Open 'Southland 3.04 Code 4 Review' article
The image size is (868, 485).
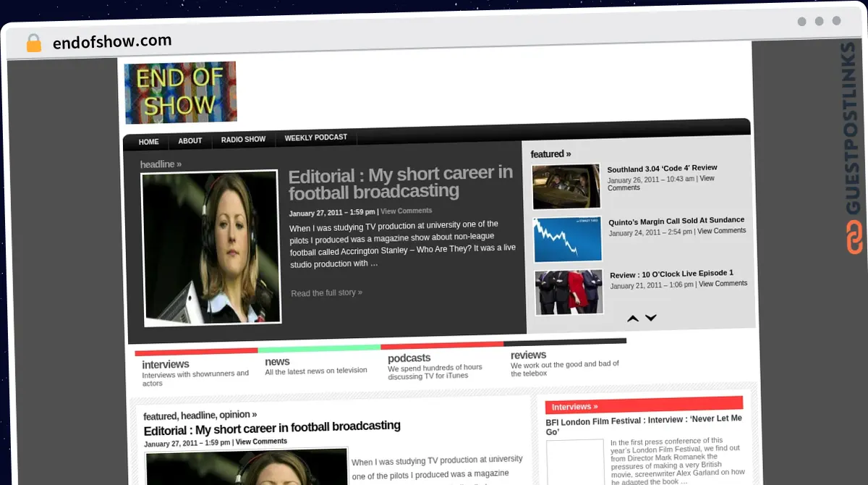(662, 168)
